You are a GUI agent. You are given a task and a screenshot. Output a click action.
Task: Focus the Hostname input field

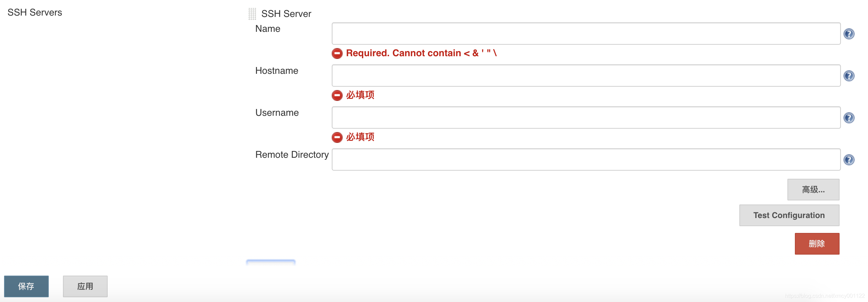586,75
